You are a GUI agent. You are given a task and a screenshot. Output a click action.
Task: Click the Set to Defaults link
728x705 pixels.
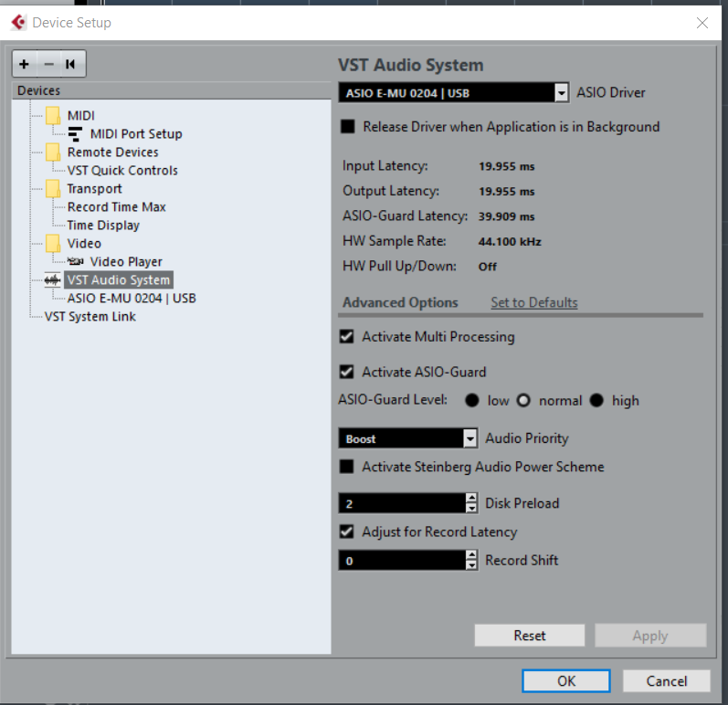(534, 302)
